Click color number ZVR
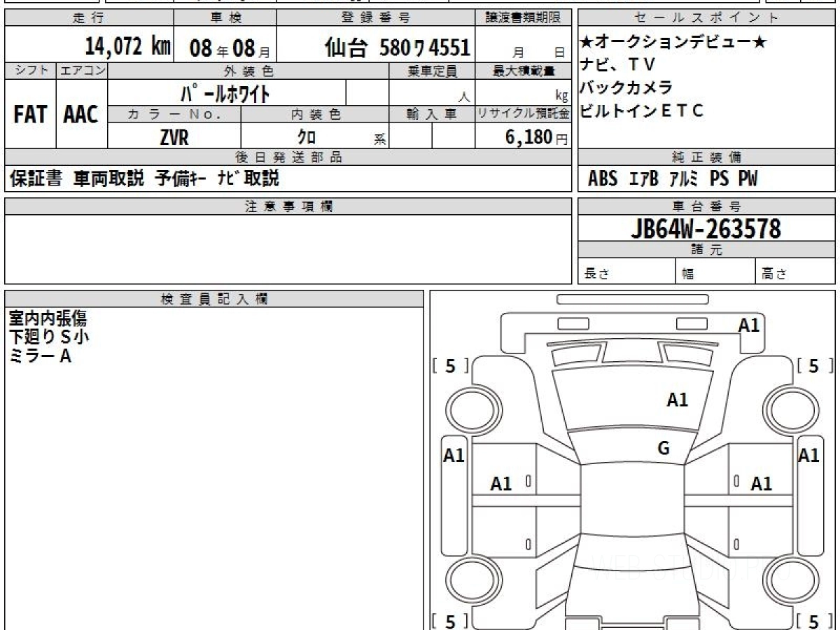 [x=174, y=137]
